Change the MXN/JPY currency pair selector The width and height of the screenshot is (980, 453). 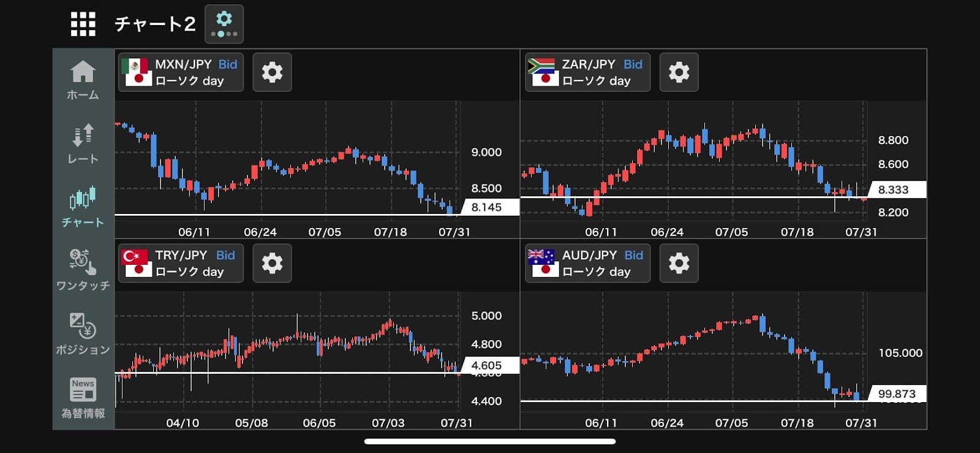[x=181, y=72]
